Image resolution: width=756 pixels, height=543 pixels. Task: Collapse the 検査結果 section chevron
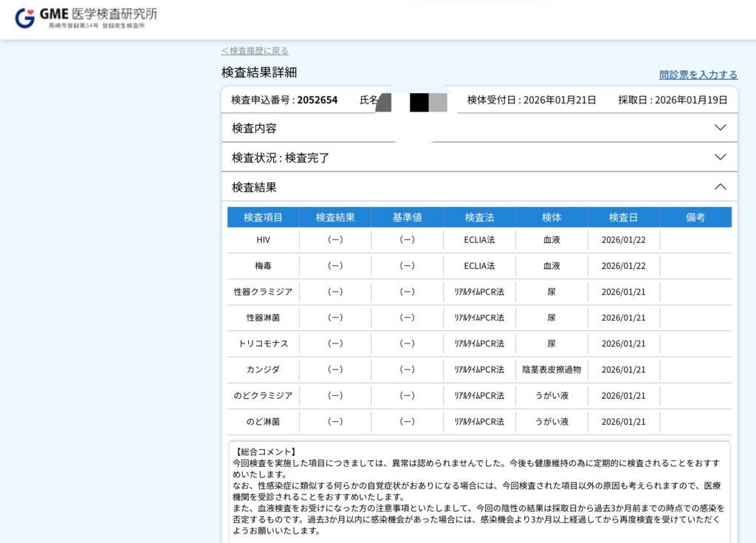720,187
